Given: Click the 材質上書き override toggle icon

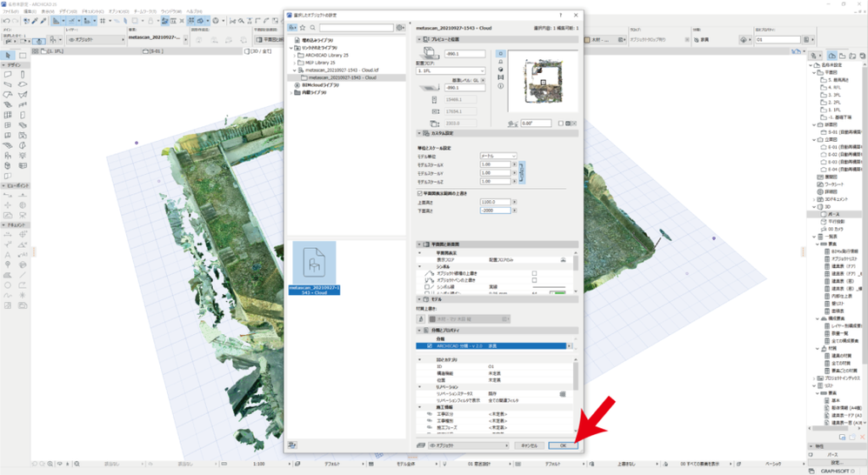Looking at the screenshot, I should coord(421,319).
